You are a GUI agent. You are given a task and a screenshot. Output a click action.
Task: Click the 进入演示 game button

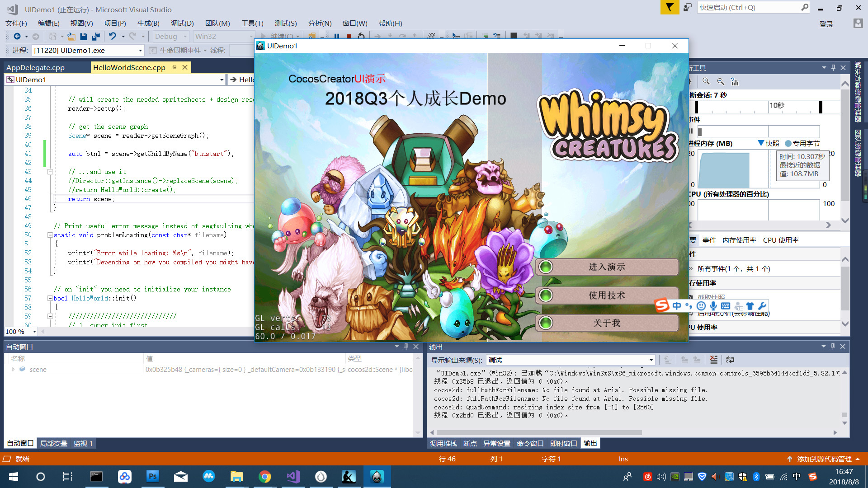607,267
